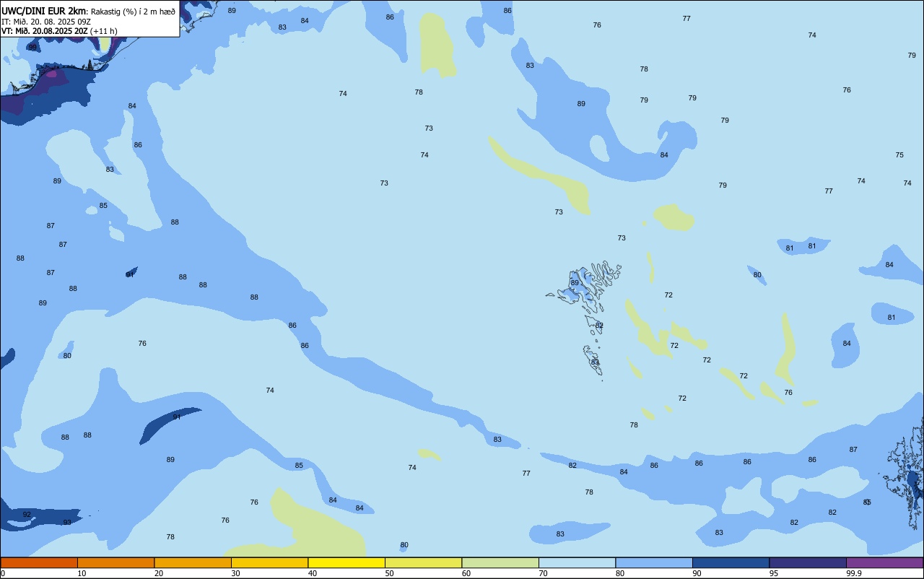The image size is (924, 579).
Task: Select the '(+11 h)' forecast offset text
Action: tap(104, 31)
